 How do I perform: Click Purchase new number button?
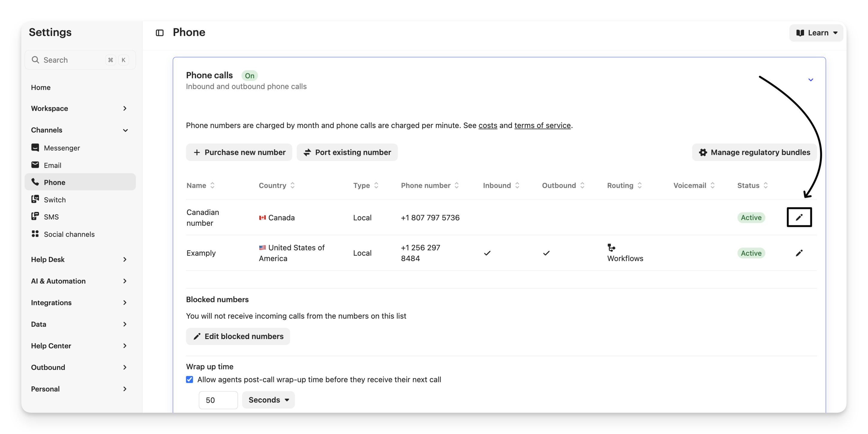(239, 152)
